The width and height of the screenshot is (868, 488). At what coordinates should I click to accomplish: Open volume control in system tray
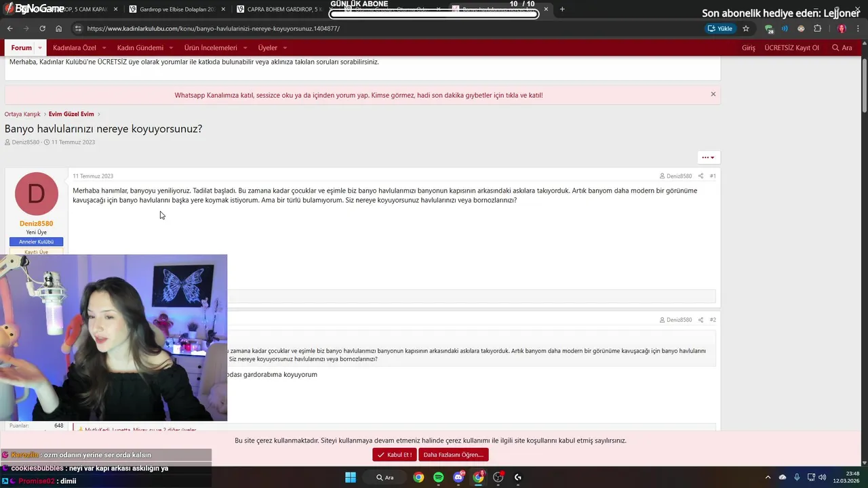click(x=821, y=477)
